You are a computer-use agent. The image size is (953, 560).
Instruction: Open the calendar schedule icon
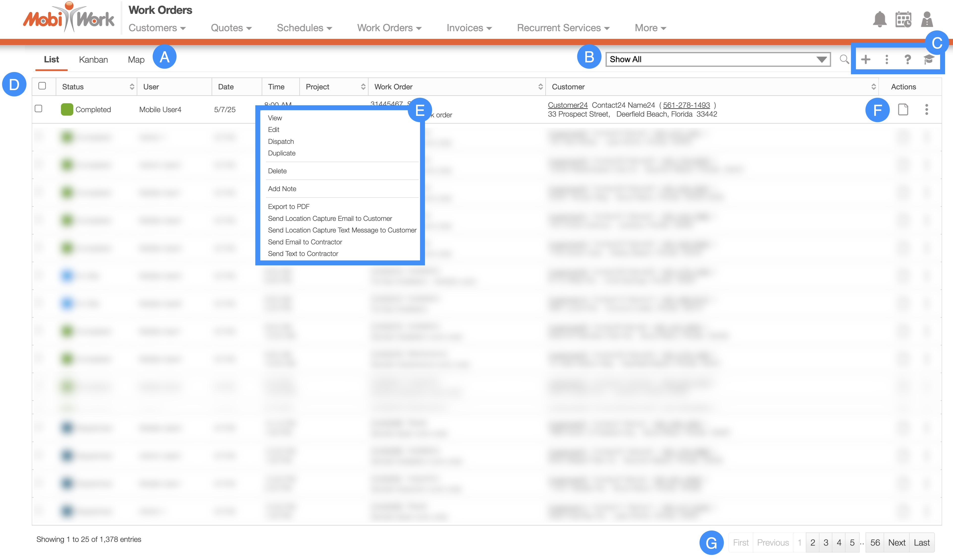(903, 19)
